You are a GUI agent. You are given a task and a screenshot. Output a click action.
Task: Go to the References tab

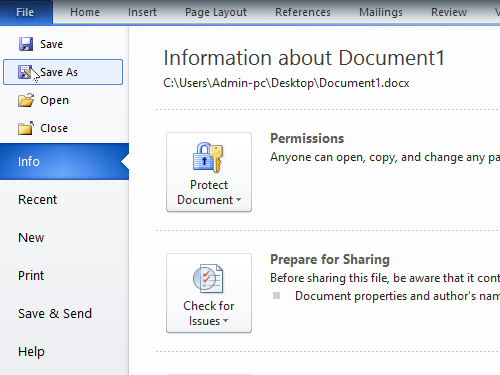coord(303,12)
